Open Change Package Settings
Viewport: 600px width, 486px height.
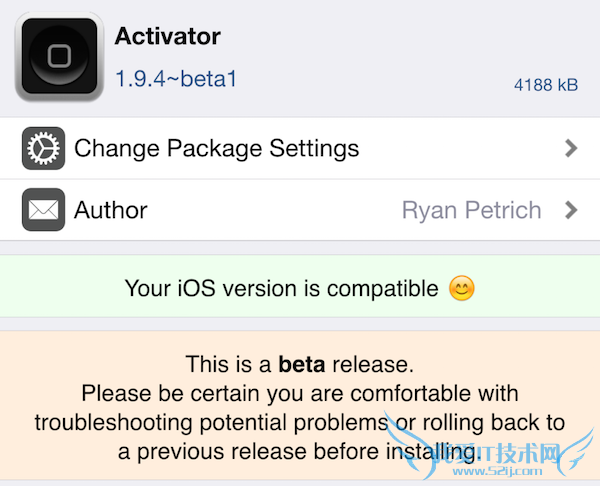point(216,150)
